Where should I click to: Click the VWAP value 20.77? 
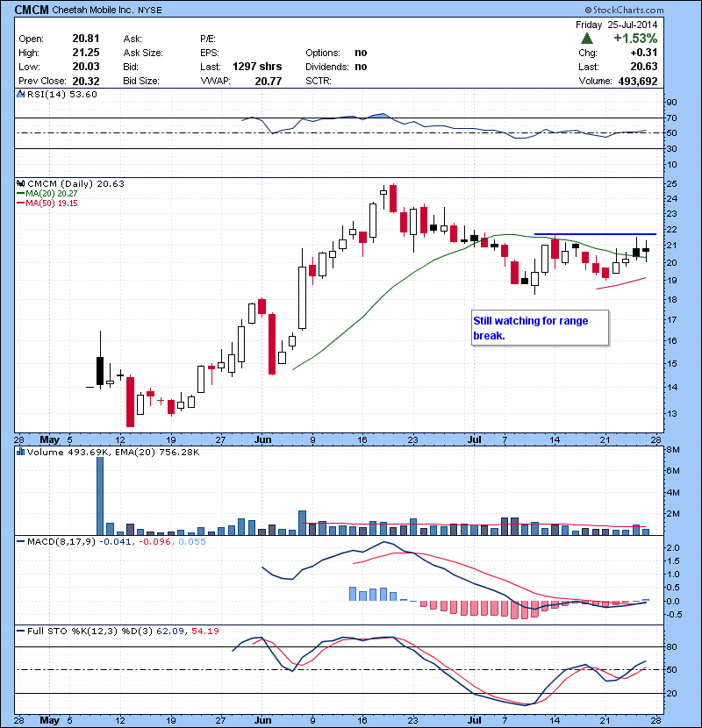pos(269,81)
